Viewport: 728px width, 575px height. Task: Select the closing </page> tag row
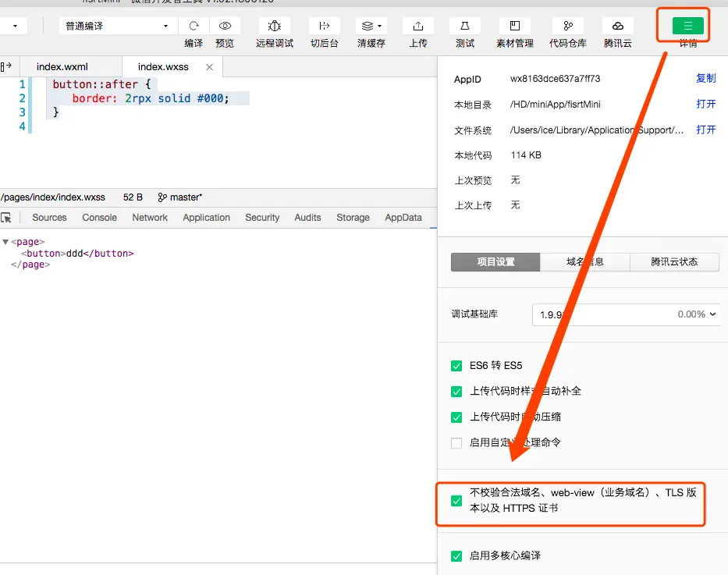[30, 264]
